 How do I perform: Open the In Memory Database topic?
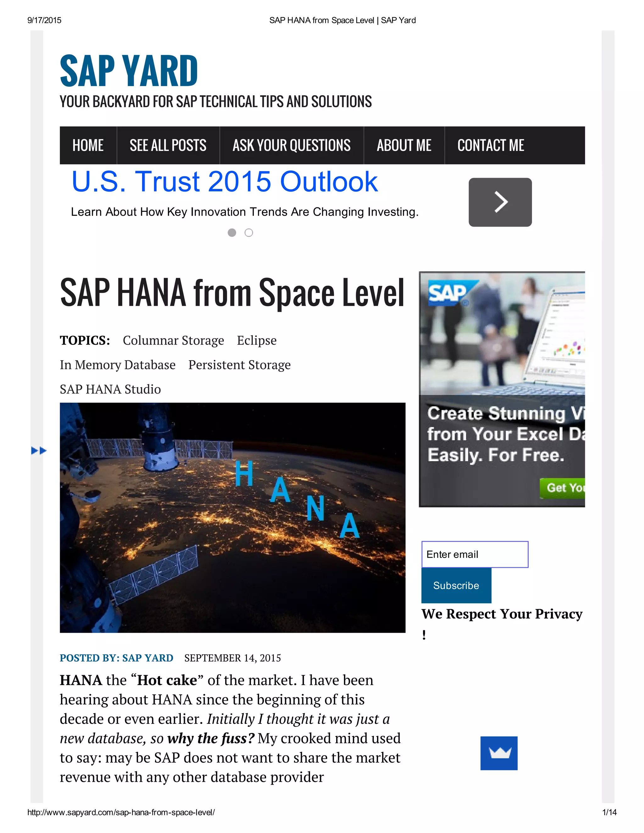118,365
